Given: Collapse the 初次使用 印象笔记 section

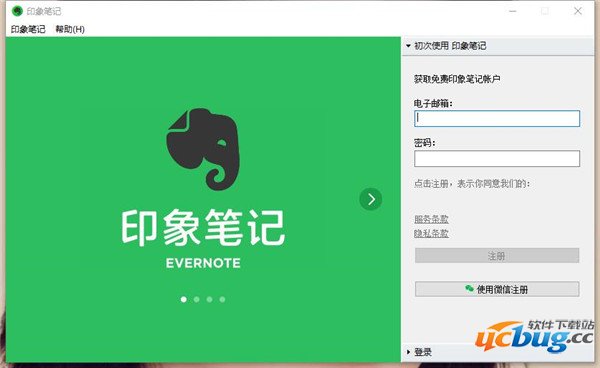Looking at the screenshot, I should pos(498,46).
